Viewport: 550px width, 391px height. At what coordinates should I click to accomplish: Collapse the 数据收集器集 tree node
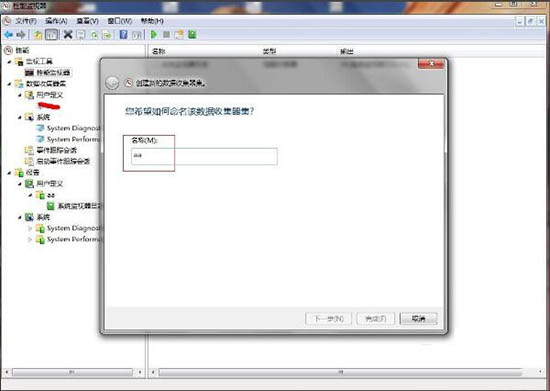click(9, 84)
